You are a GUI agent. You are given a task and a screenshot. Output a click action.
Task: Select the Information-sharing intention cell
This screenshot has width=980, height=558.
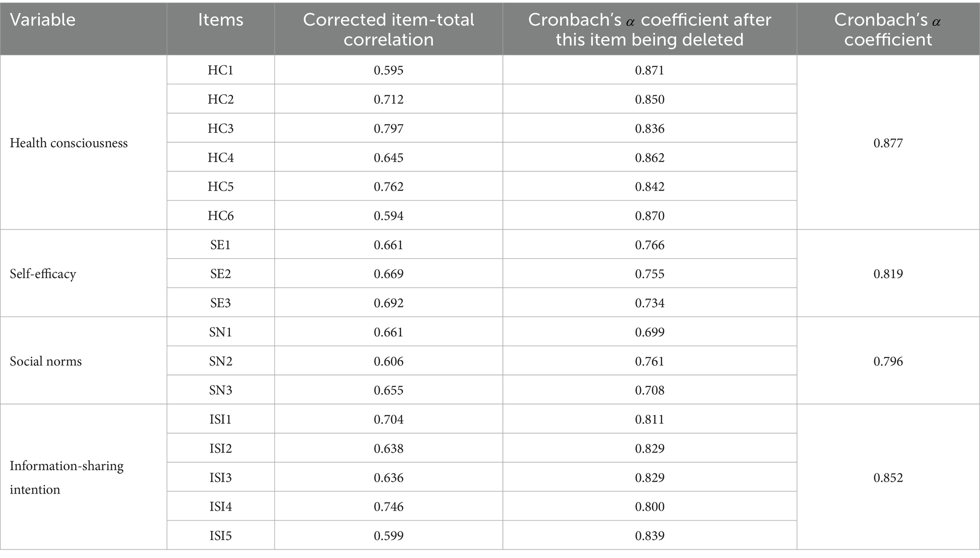(x=66, y=477)
